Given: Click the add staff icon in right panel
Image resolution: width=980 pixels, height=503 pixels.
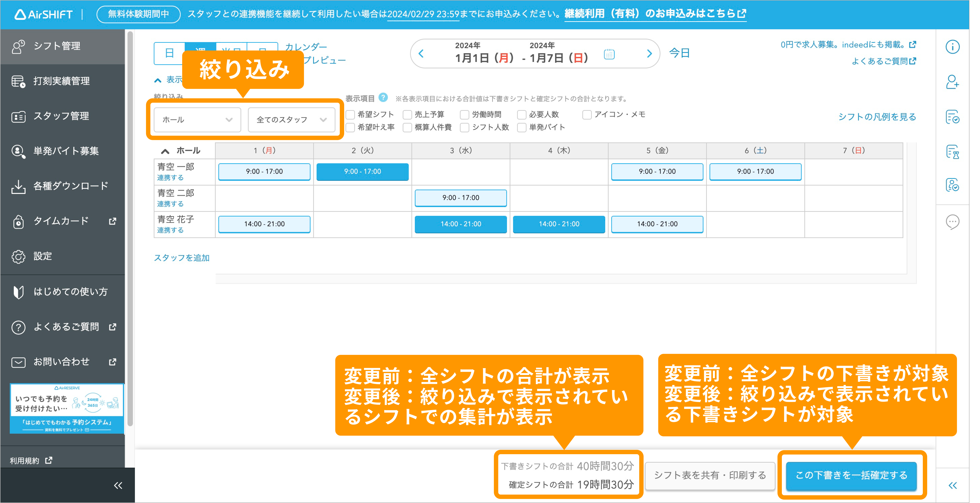Looking at the screenshot, I should pos(953,82).
